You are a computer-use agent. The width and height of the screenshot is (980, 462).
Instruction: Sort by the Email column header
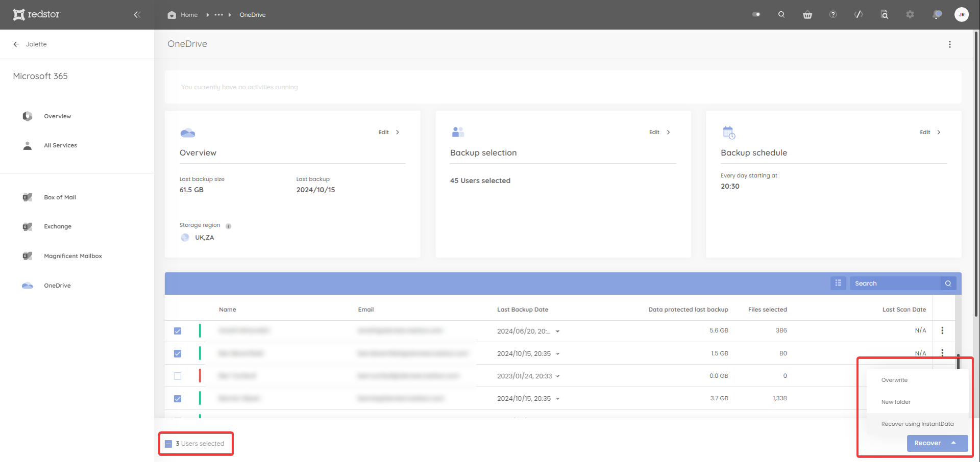(x=366, y=310)
